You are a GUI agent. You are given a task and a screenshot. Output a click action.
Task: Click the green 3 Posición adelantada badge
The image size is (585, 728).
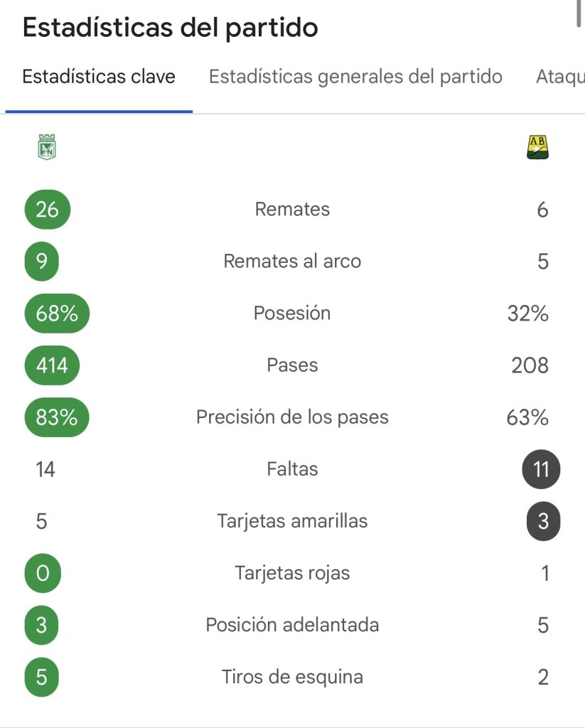point(41,626)
